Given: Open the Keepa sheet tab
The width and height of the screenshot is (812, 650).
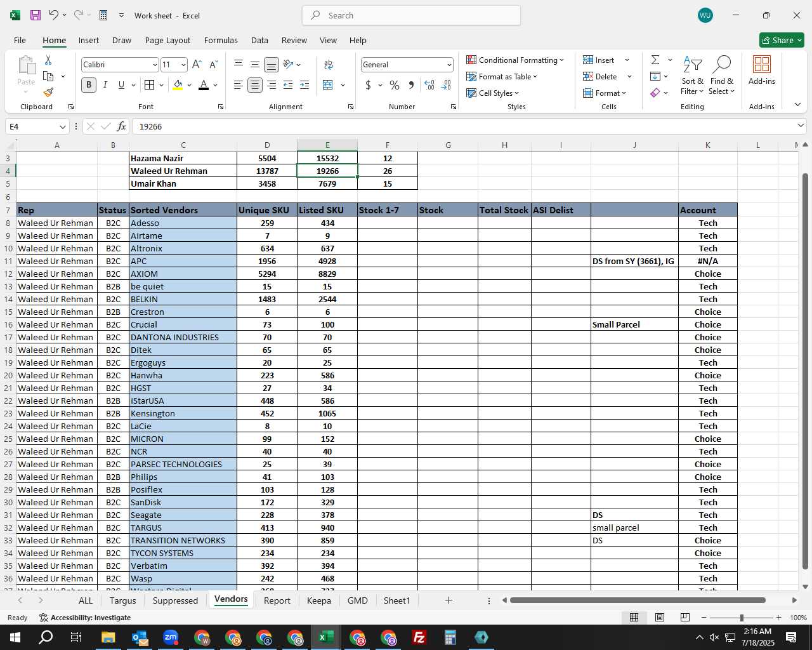Looking at the screenshot, I should click(319, 600).
